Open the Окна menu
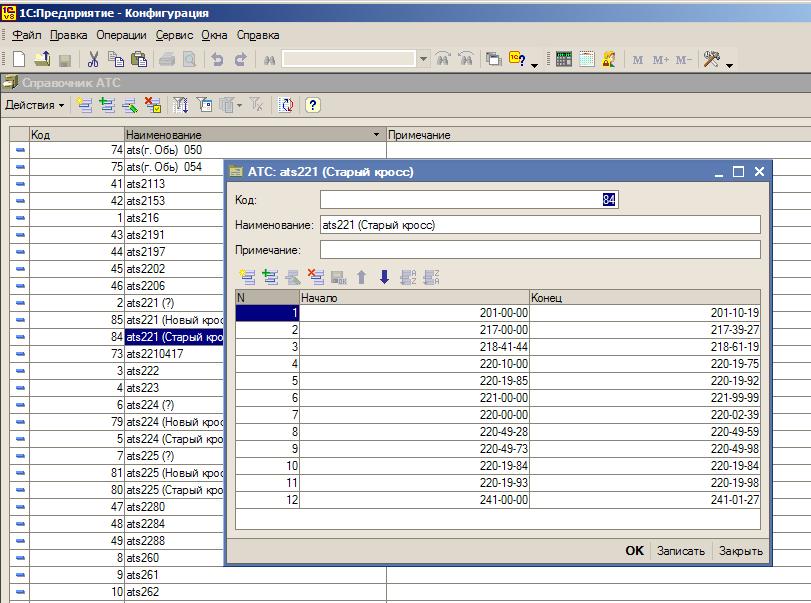This screenshot has width=811, height=603. click(214, 35)
